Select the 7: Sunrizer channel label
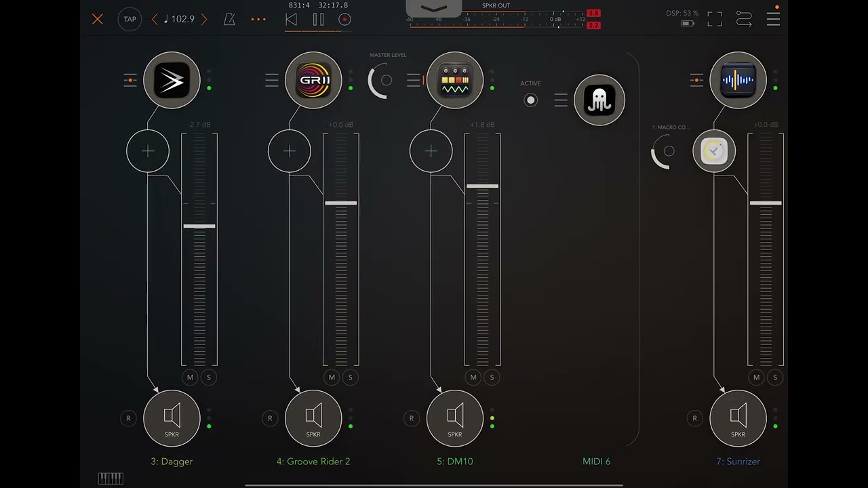The height and width of the screenshot is (488, 868). click(738, 462)
